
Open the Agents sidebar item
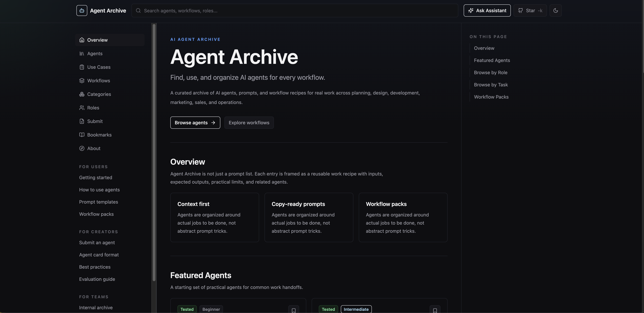pos(110,54)
